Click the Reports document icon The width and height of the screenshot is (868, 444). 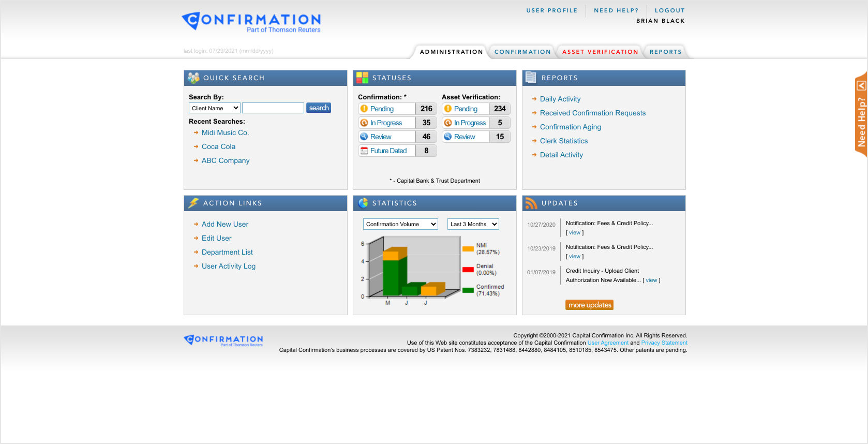[x=531, y=78]
